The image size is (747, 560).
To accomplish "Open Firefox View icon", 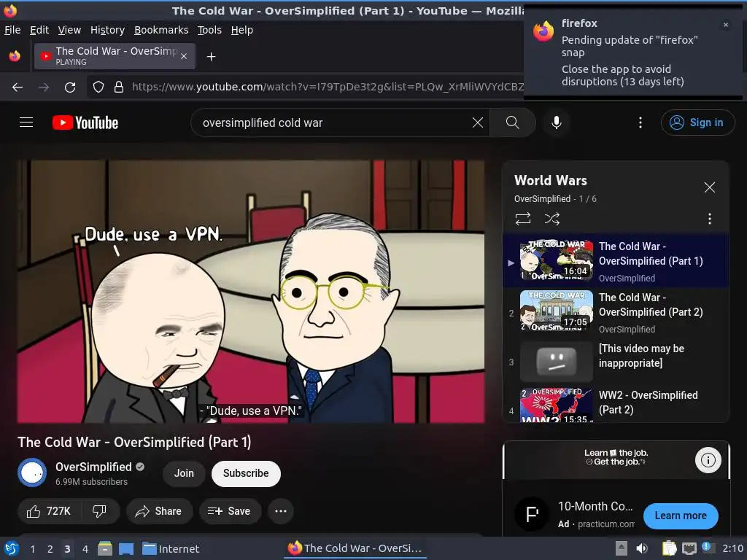I will [15, 56].
